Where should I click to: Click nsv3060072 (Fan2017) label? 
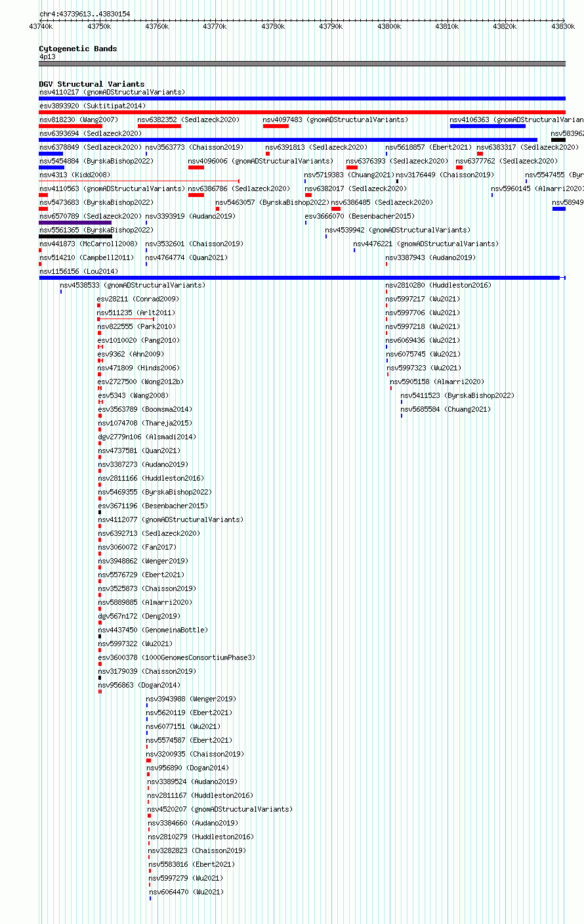(137, 547)
